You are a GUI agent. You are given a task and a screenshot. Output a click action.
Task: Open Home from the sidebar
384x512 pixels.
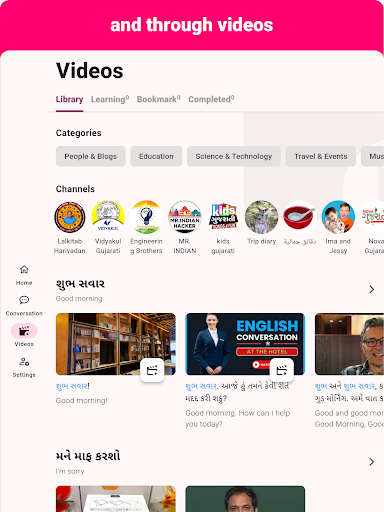click(x=24, y=275)
